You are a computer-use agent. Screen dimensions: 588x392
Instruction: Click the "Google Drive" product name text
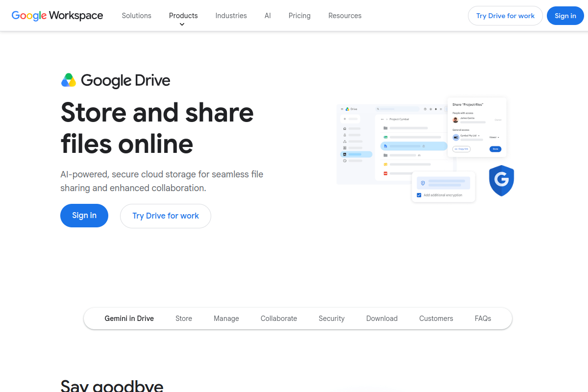pyautogui.click(x=125, y=80)
